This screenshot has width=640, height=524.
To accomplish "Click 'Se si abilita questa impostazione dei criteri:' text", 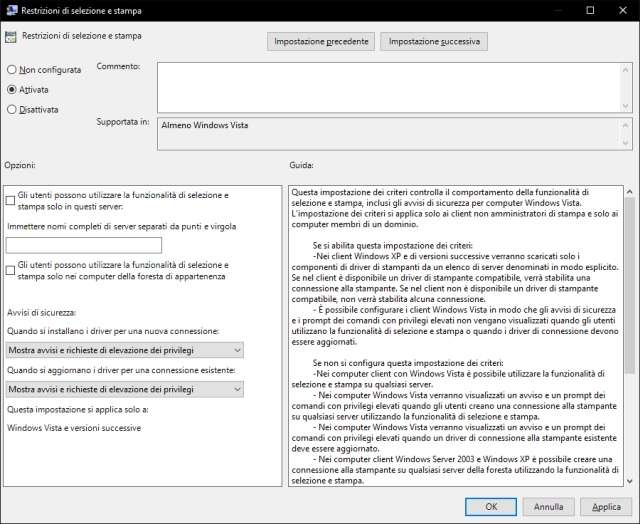I will (x=393, y=246).
